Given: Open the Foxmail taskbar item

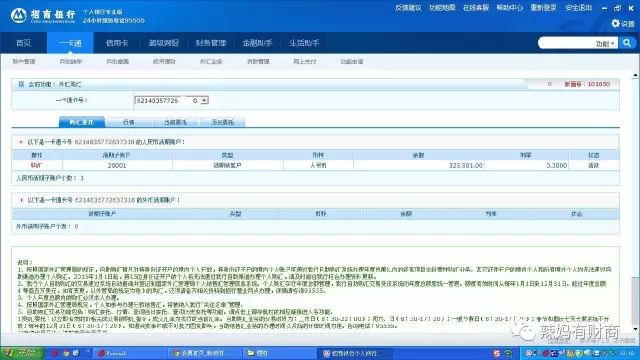Looking at the screenshot, I should (130, 353).
